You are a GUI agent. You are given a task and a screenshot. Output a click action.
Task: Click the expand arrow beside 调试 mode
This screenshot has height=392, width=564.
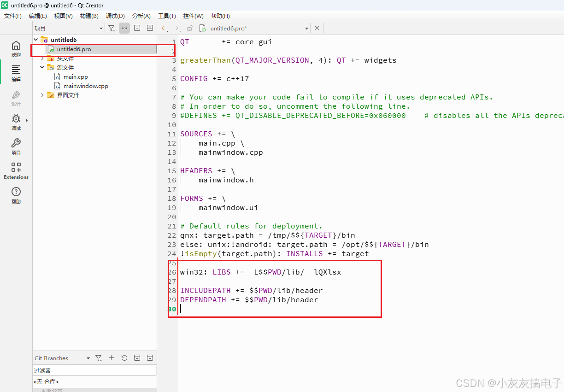[x=27, y=120]
